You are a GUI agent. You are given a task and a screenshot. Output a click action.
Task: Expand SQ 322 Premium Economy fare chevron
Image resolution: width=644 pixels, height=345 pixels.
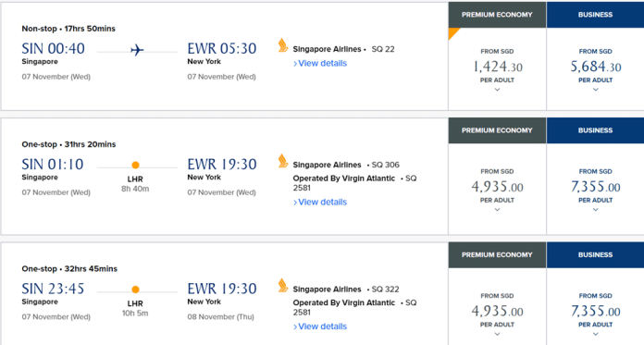point(498,334)
